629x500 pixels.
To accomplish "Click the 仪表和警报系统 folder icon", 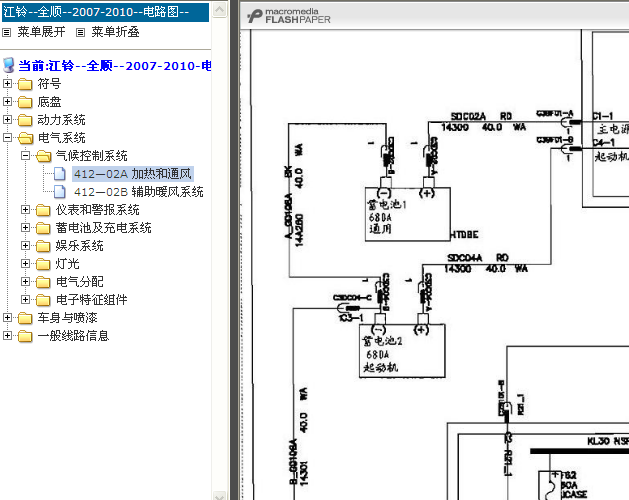I will (x=43, y=210).
